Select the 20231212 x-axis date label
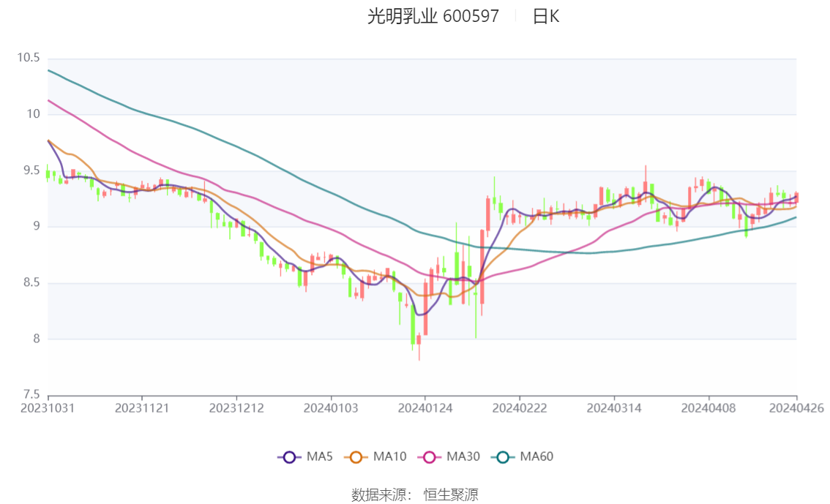 point(236,408)
